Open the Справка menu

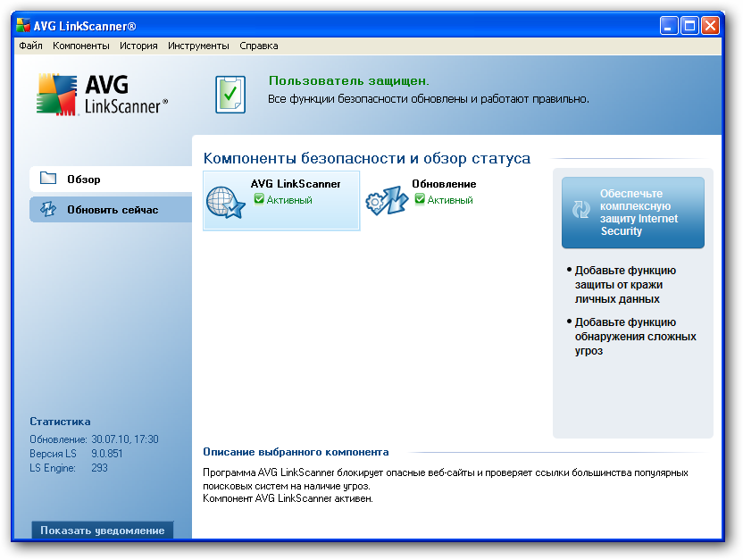(258, 46)
